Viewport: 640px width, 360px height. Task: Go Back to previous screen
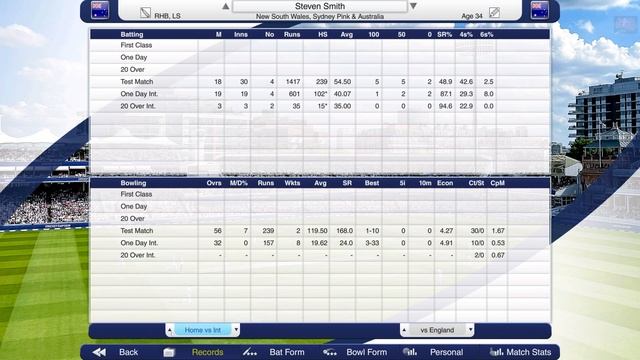[129, 352]
